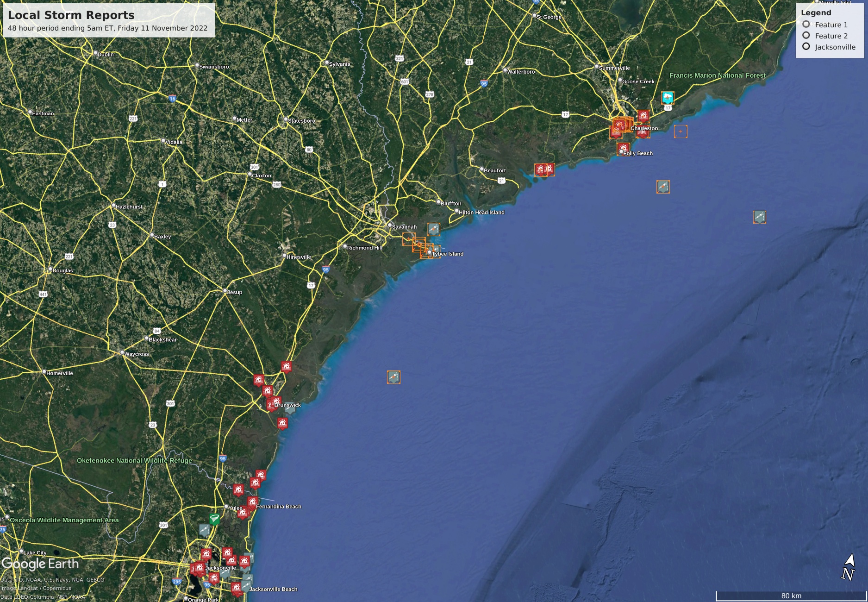Click the Savannah city label

404,227
